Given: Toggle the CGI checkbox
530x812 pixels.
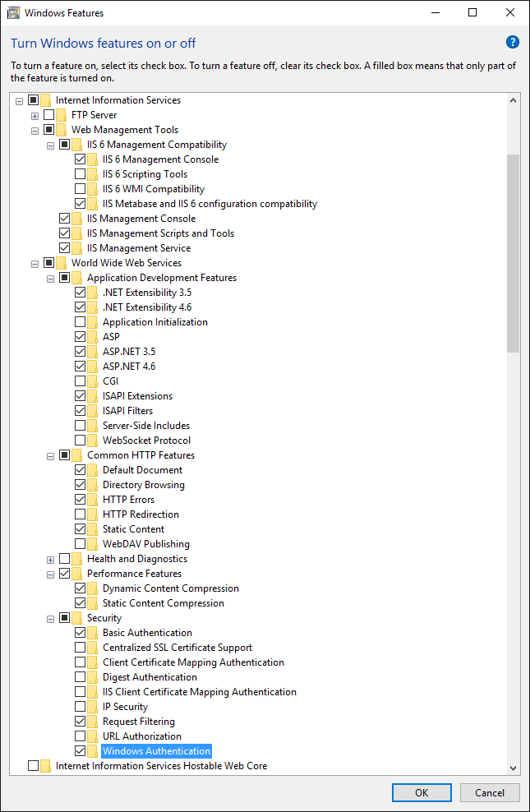Looking at the screenshot, I should 81,381.
